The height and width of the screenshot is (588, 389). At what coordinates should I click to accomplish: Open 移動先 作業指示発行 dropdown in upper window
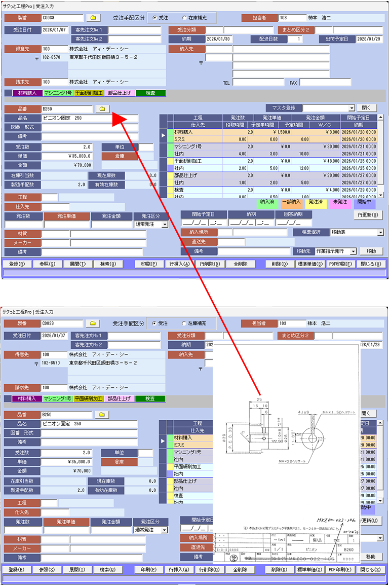pyautogui.click(x=353, y=251)
